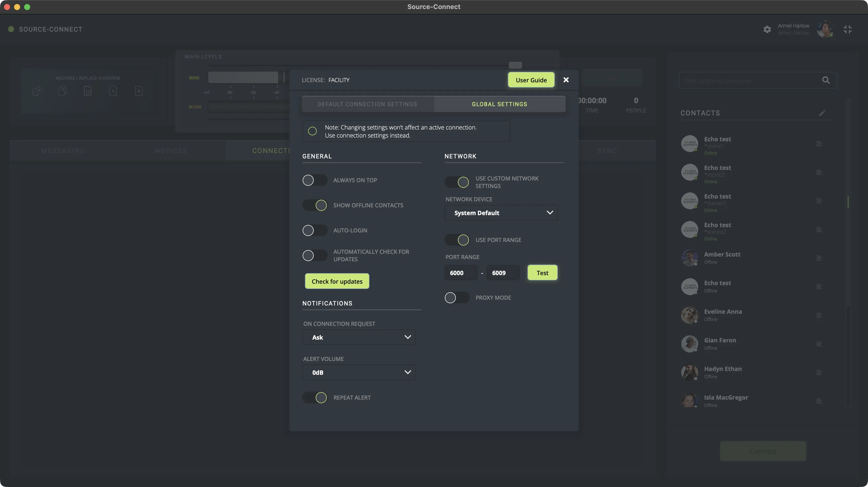Click Amber Scott's avatar picture
The image size is (868, 487).
[x=689, y=258]
